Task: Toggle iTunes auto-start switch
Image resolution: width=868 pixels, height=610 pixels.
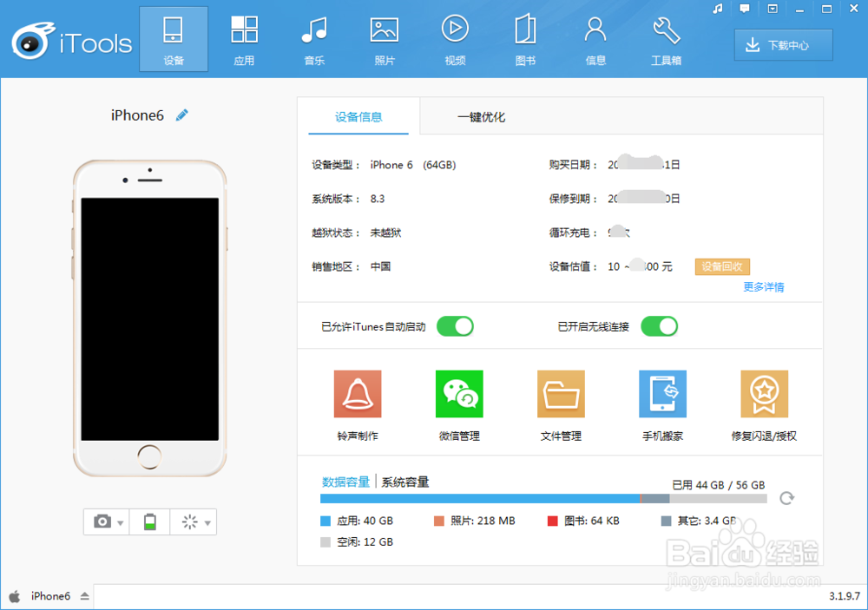Action: click(x=455, y=326)
